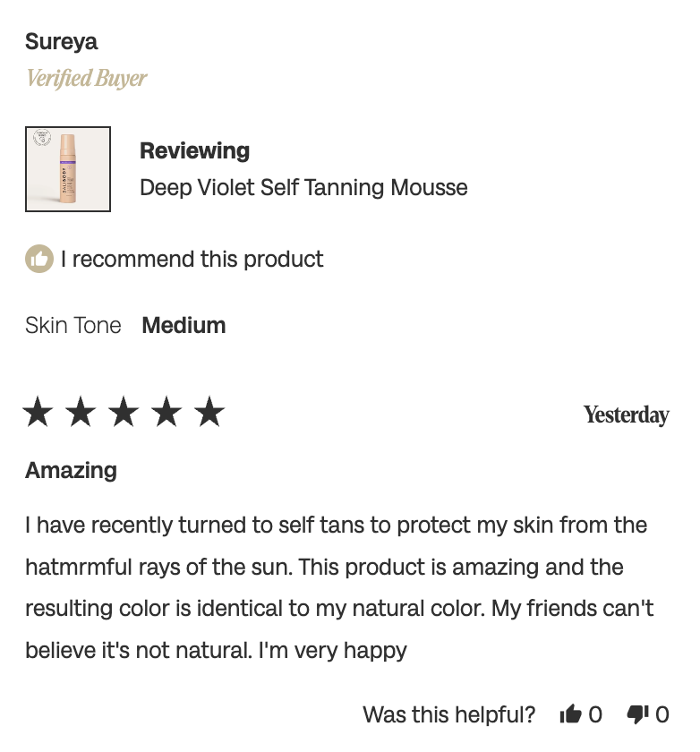The image size is (700, 752).
Task: Click the Reviewing heading
Action: coord(194,151)
